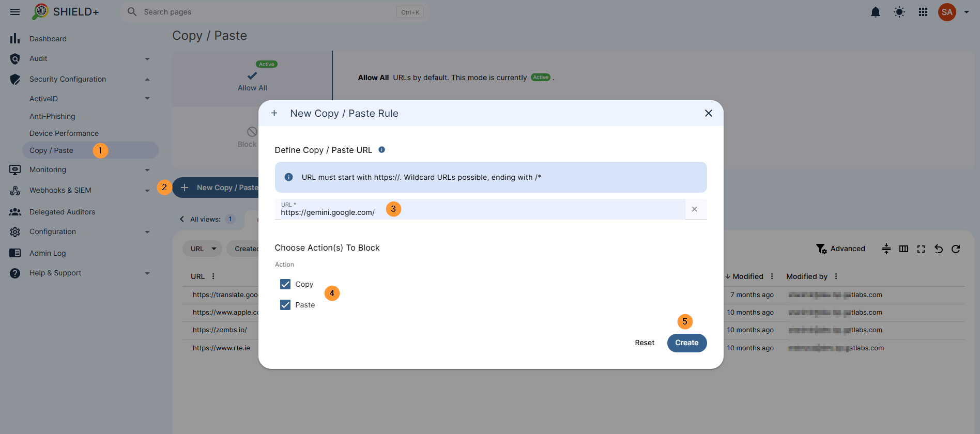Click the undo/reset table icon
The width and height of the screenshot is (980, 434).
939,249
